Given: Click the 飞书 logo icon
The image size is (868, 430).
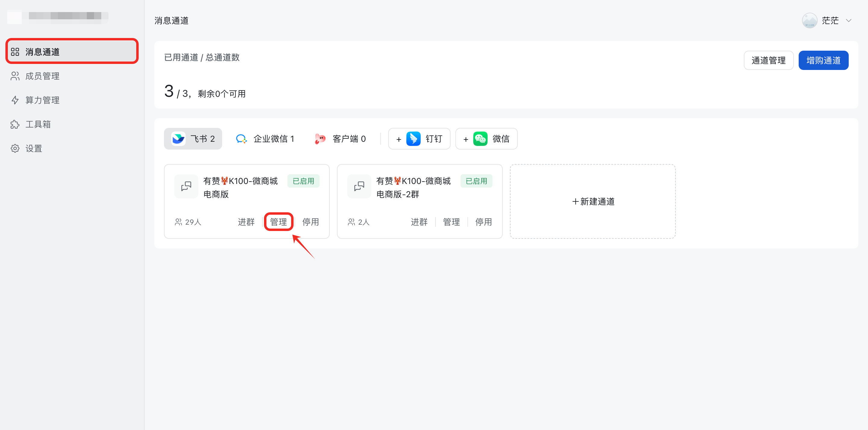Looking at the screenshot, I should pyautogui.click(x=178, y=139).
